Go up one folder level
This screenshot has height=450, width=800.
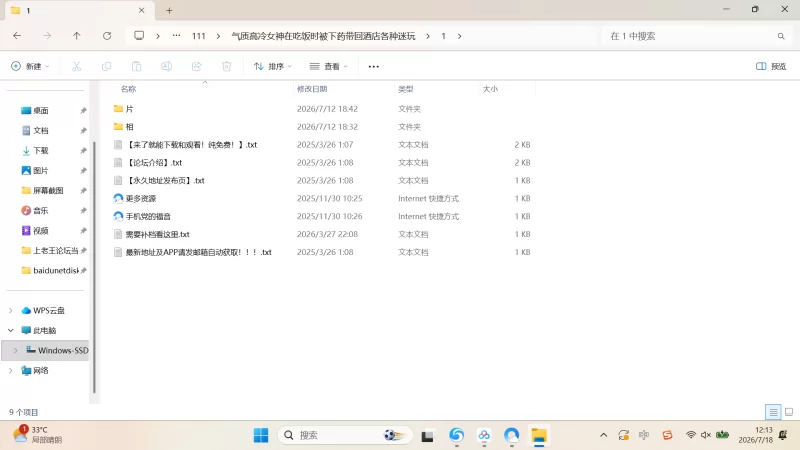pos(77,36)
